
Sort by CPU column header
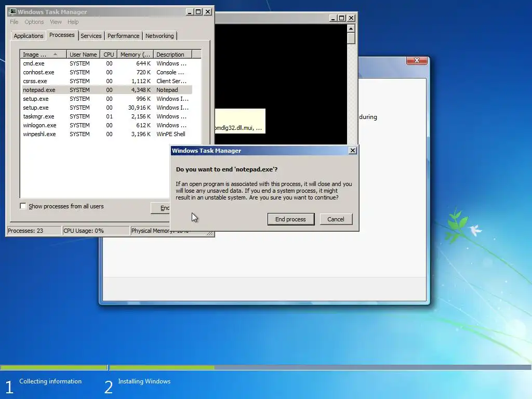(109, 54)
